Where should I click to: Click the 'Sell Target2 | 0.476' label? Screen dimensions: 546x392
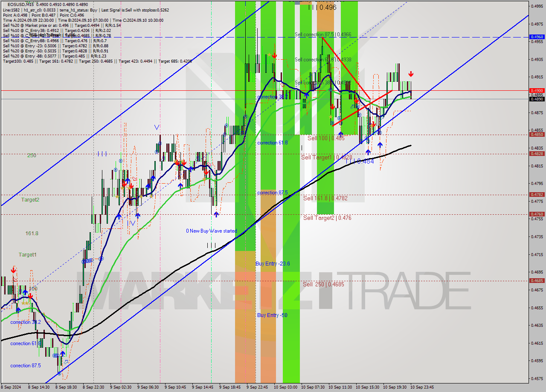(x=327, y=218)
